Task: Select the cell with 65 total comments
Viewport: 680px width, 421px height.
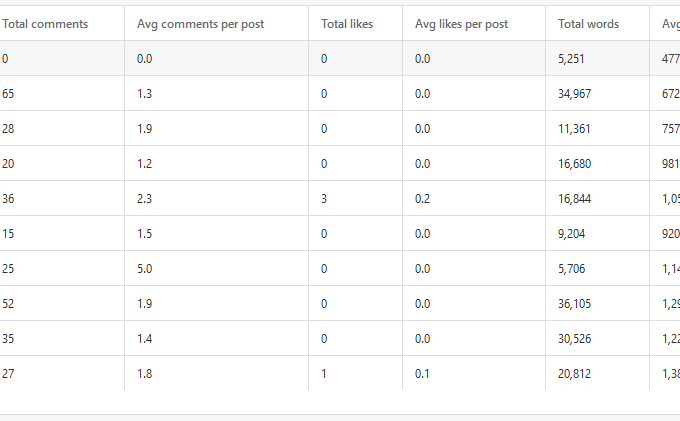Action: [9, 94]
